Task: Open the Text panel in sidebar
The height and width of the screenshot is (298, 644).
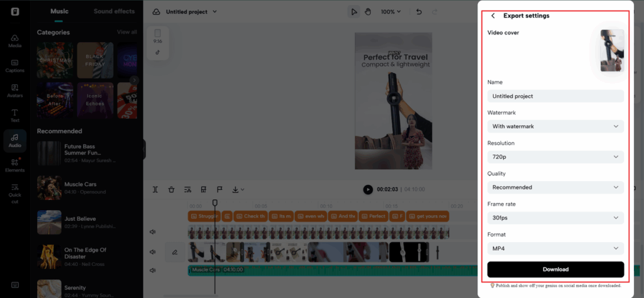Action: pos(15,116)
